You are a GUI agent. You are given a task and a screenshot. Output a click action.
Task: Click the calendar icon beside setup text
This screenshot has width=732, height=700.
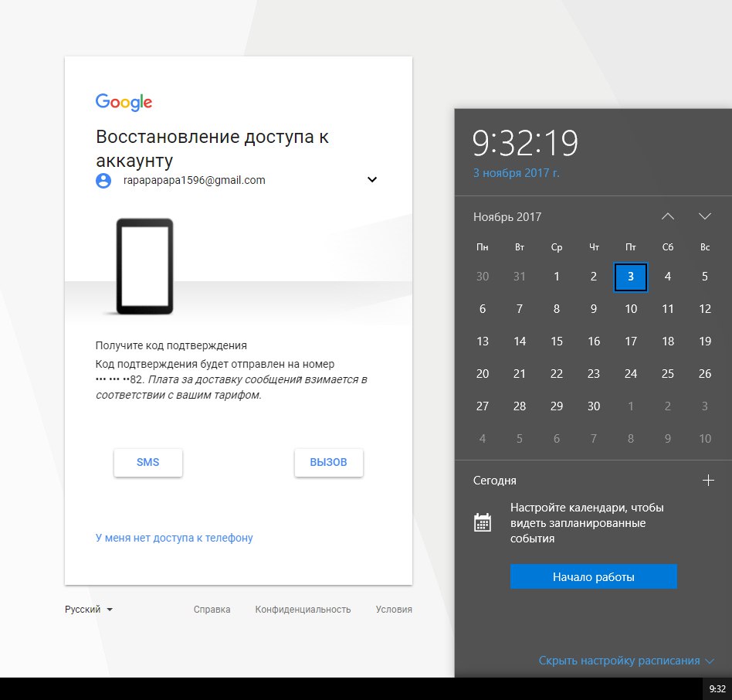click(x=483, y=523)
